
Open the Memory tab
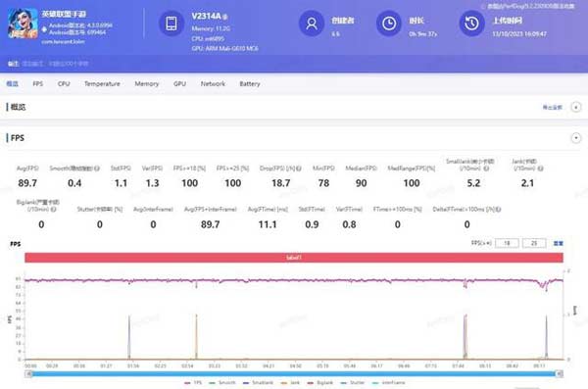[x=147, y=83]
